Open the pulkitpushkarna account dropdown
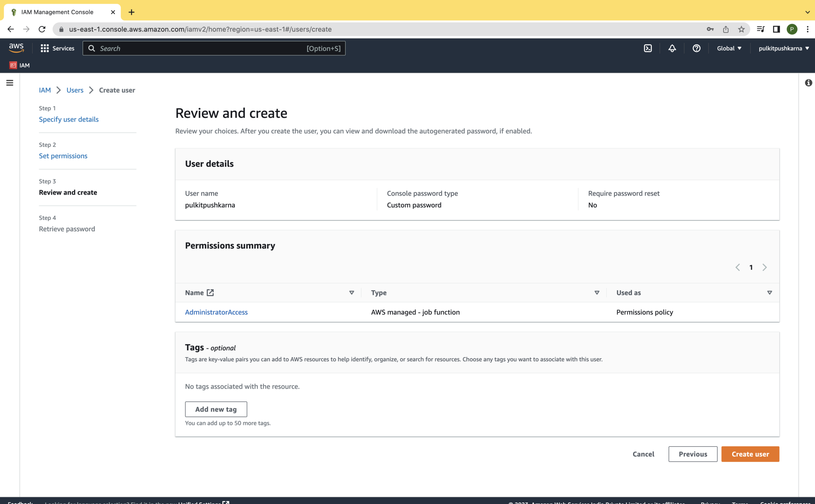This screenshot has width=815, height=504. point(784,48)
